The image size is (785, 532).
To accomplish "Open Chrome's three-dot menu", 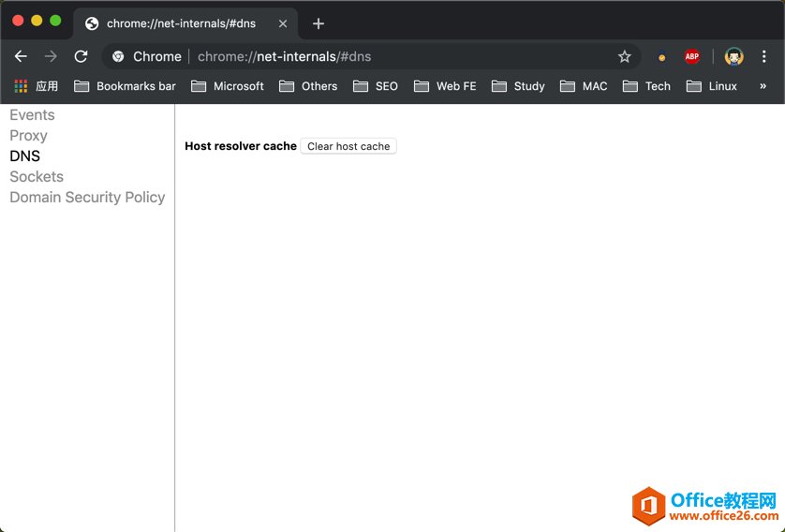I will 764,56.
